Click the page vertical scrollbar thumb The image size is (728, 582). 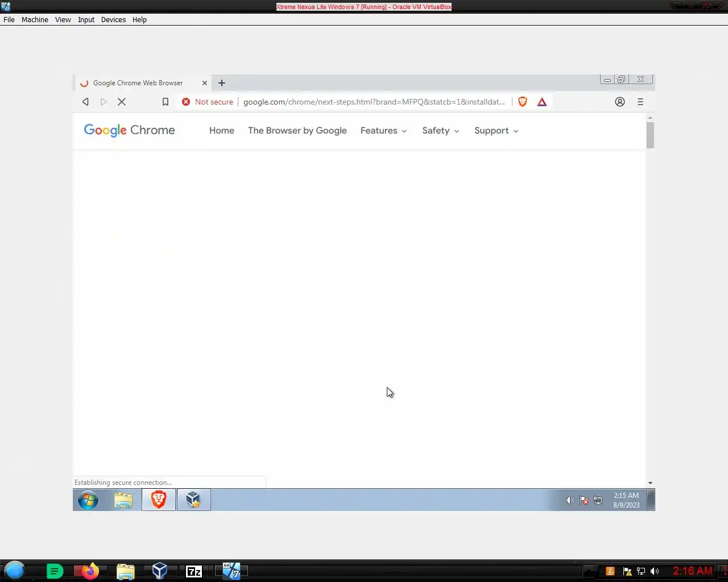650,135
